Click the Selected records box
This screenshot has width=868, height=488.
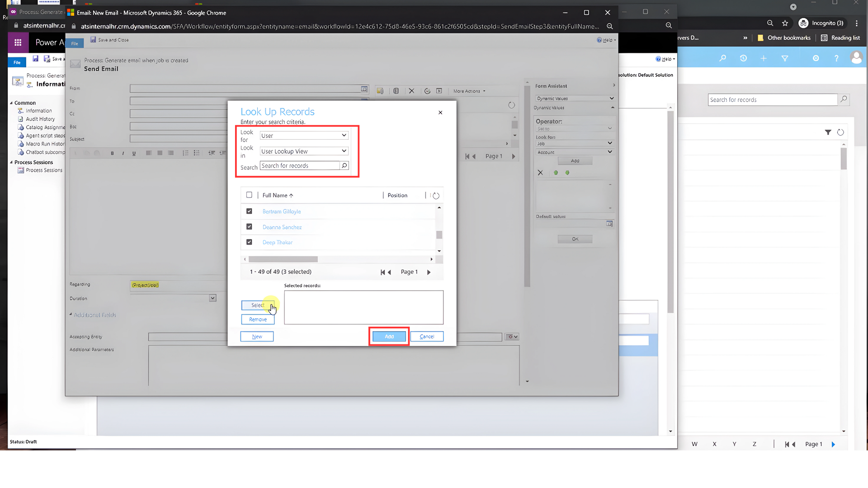tap(363, 307)
